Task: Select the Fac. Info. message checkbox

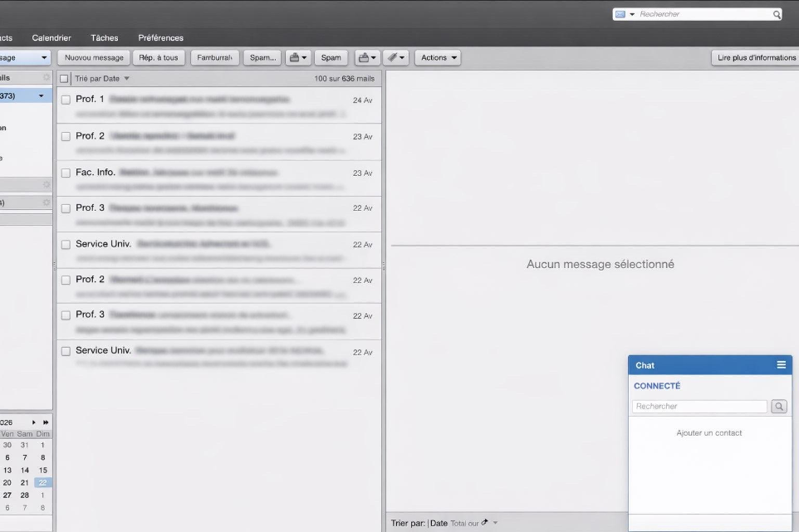Action: (x=66, y=173)
